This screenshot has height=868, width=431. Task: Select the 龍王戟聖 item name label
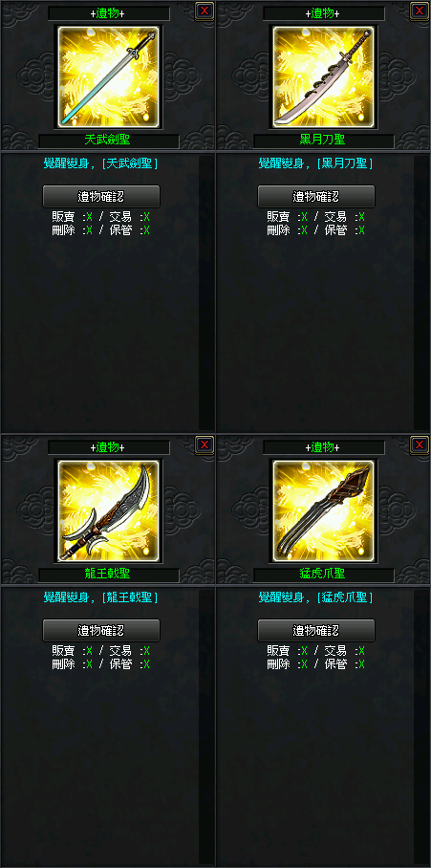(x=108, y=575)
